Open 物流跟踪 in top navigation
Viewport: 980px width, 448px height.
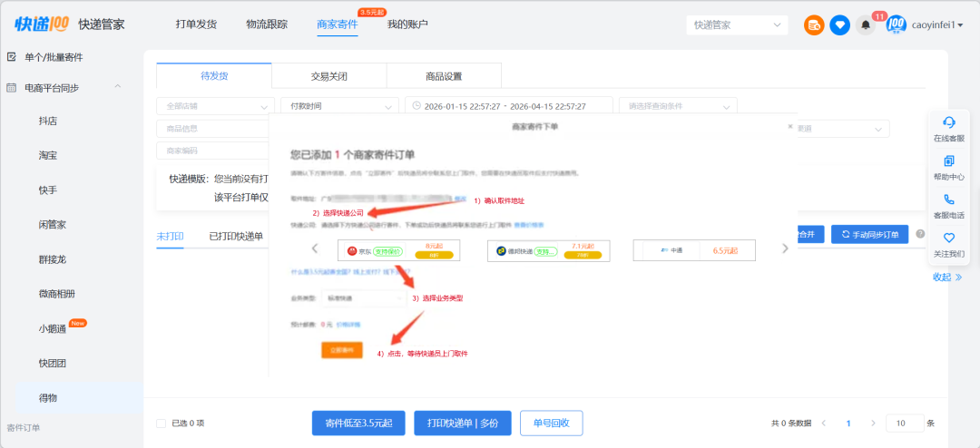pos(267,24)
